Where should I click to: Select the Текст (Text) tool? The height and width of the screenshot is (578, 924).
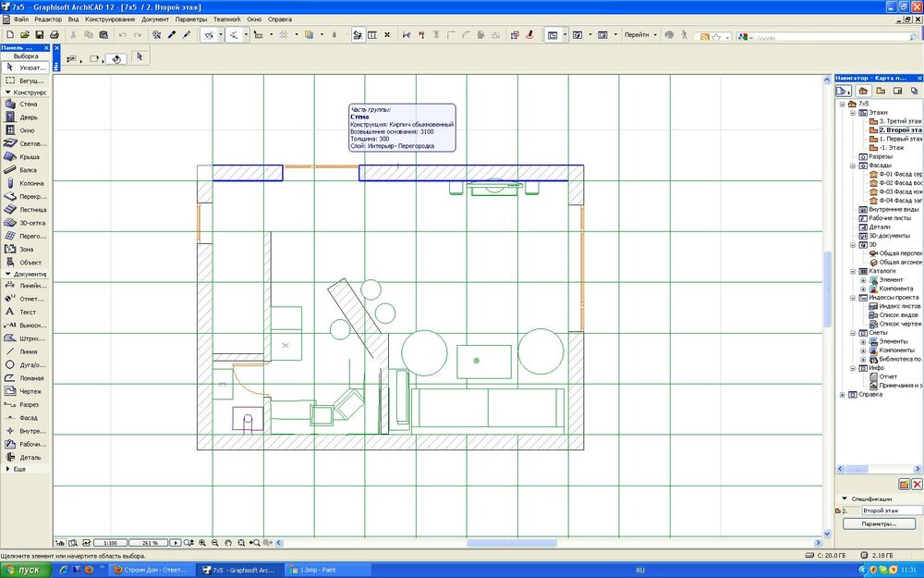tap(26, 312)
